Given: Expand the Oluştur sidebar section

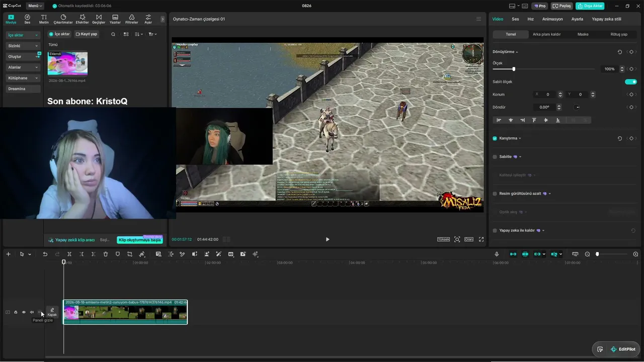Looking at the screenshot, I should 23,56.
